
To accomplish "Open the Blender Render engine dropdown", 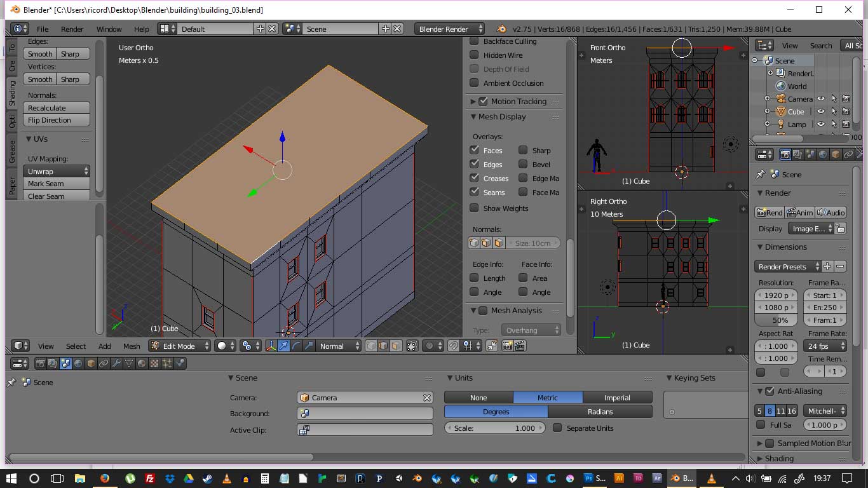I will coord(449,29).
